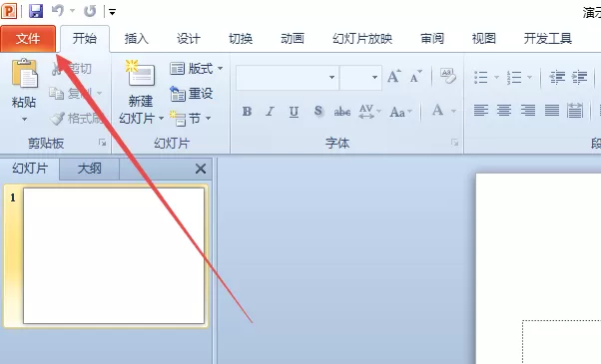Click the 格式刷 format painter

[77, 119]
